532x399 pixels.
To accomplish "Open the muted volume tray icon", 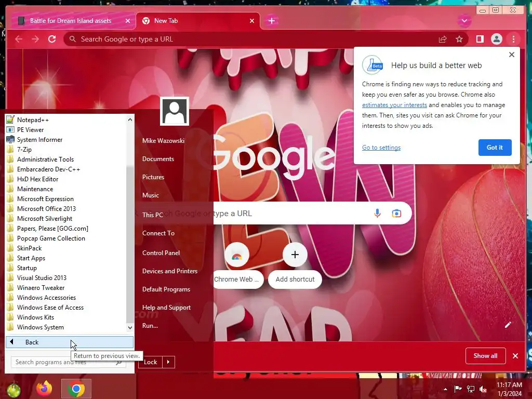I will 483,389.
